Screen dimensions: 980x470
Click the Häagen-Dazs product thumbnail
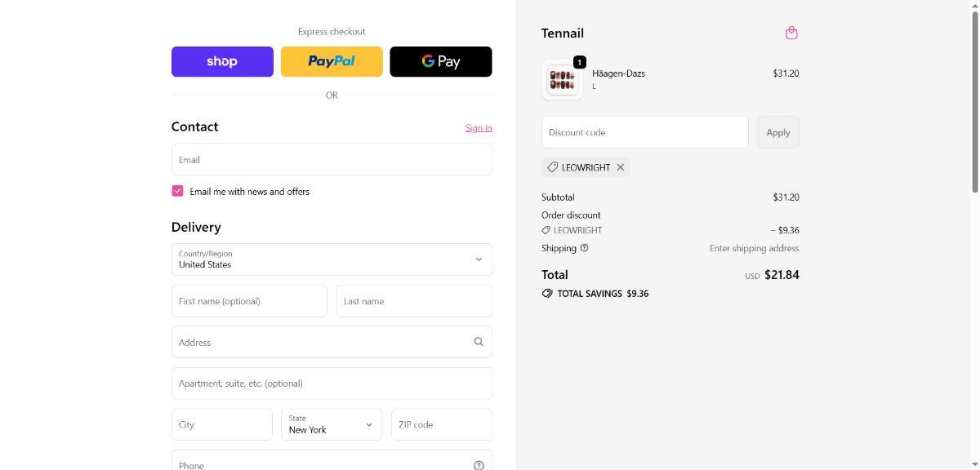click(x=562, y=80)
